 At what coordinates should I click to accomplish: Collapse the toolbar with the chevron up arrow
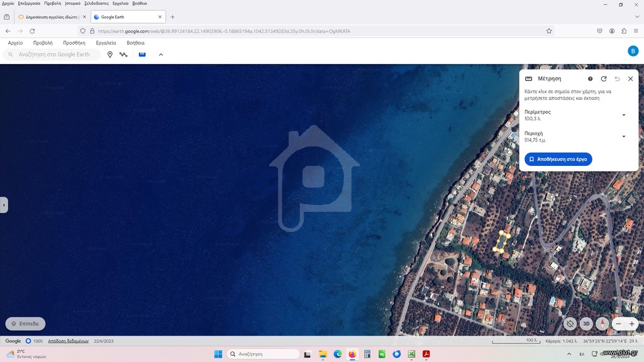(161, 55)
